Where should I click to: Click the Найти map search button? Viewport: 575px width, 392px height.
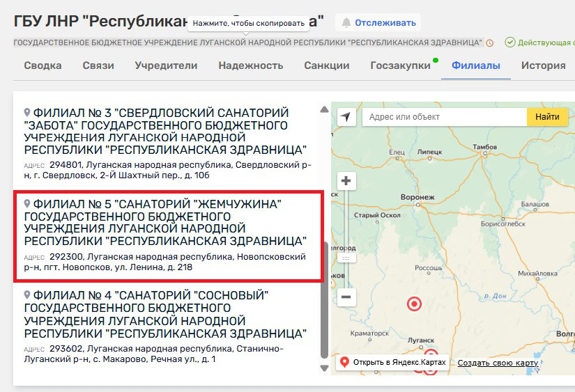pos(547,117)
